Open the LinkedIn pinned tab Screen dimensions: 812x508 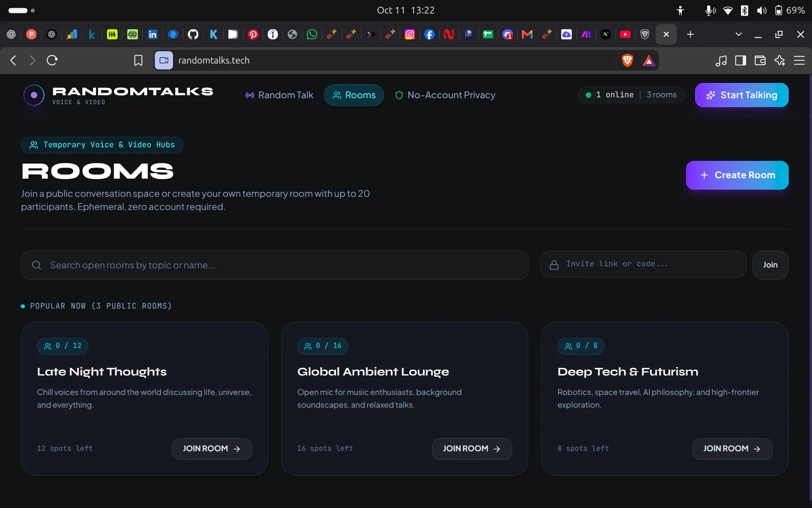pos(153,34)
